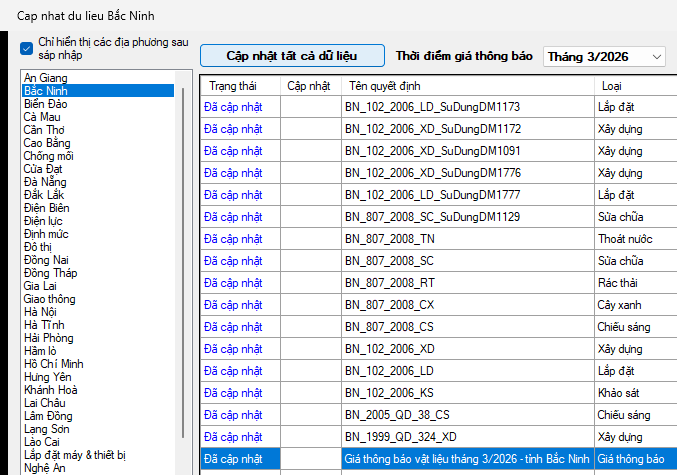Click 'Đã cập nhật' status for BN_807_2008_CX
Image resolution: width=677 pixels, height=475 pixels.
(233, 304)
